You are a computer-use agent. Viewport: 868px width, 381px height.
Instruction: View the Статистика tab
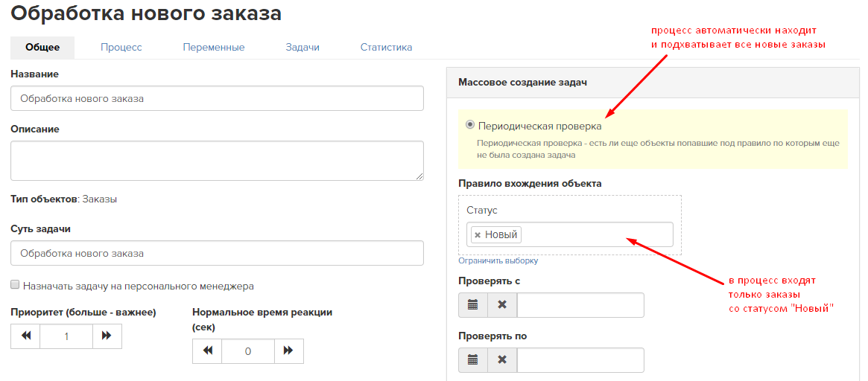point(386,48)
